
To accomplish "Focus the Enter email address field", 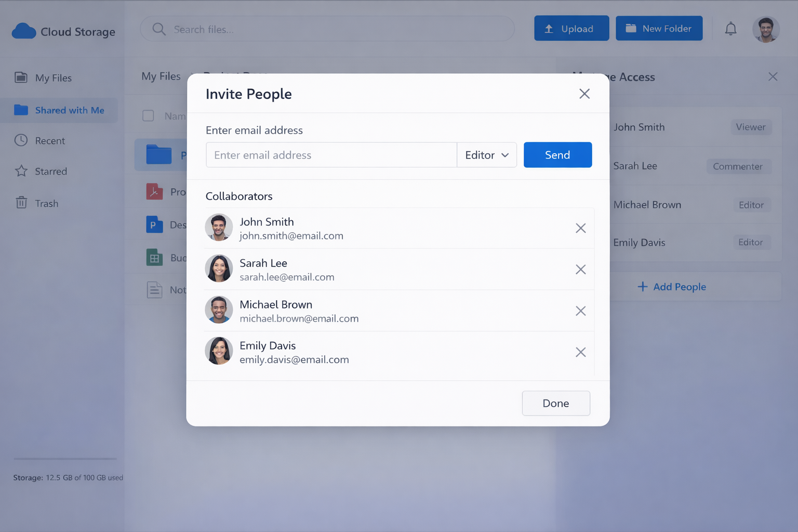I will (331, 155).
